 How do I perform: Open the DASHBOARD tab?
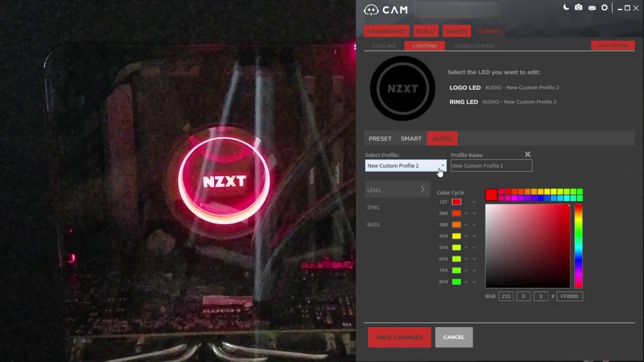pyautogui.click(x=386, y=31)
